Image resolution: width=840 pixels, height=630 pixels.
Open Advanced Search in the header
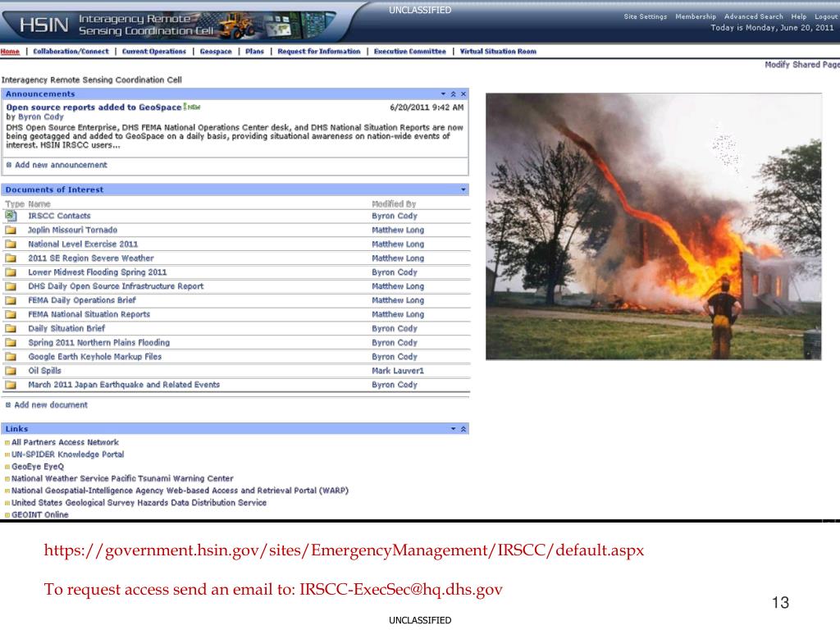[754, 16]
